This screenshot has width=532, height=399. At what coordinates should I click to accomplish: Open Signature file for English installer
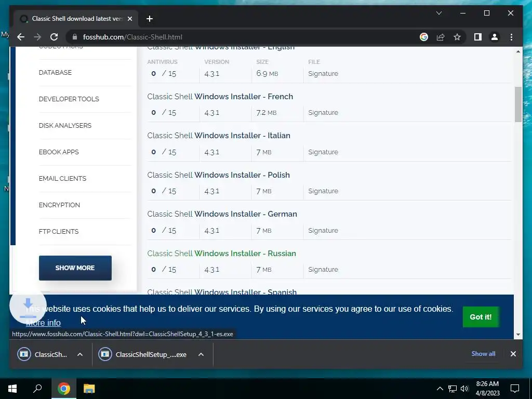(x=323, y=74)
